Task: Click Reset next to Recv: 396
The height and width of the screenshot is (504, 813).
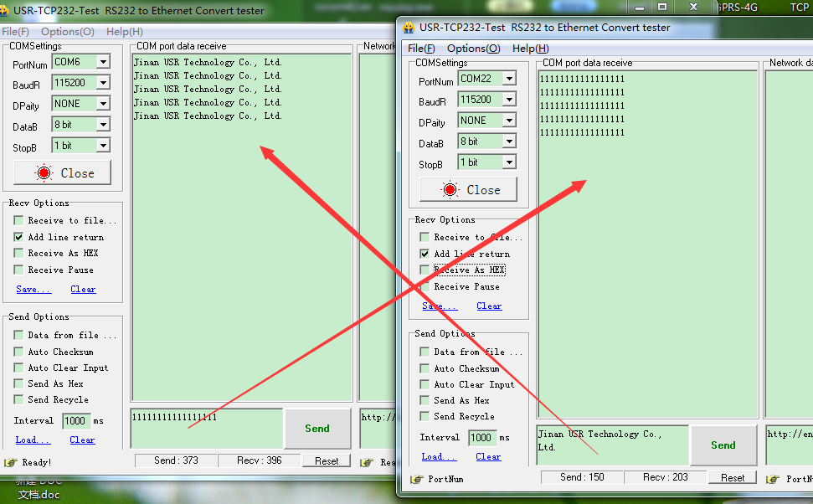Action: click(x=327, y=461)
